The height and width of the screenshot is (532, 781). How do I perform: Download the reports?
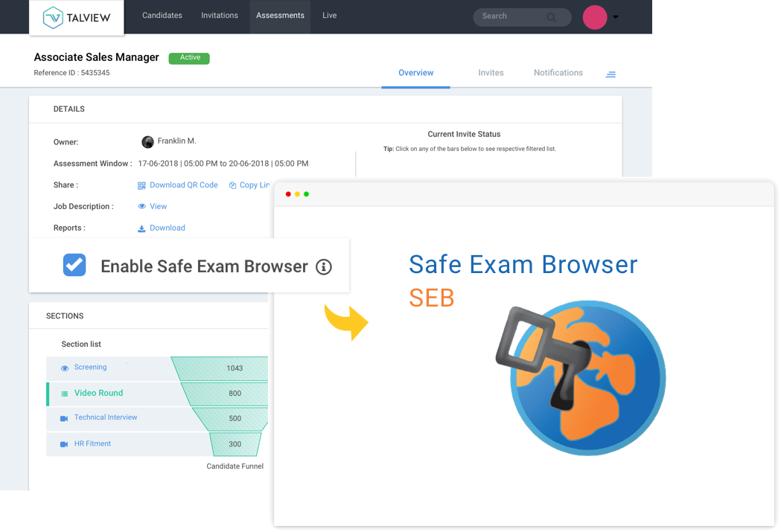168,228
